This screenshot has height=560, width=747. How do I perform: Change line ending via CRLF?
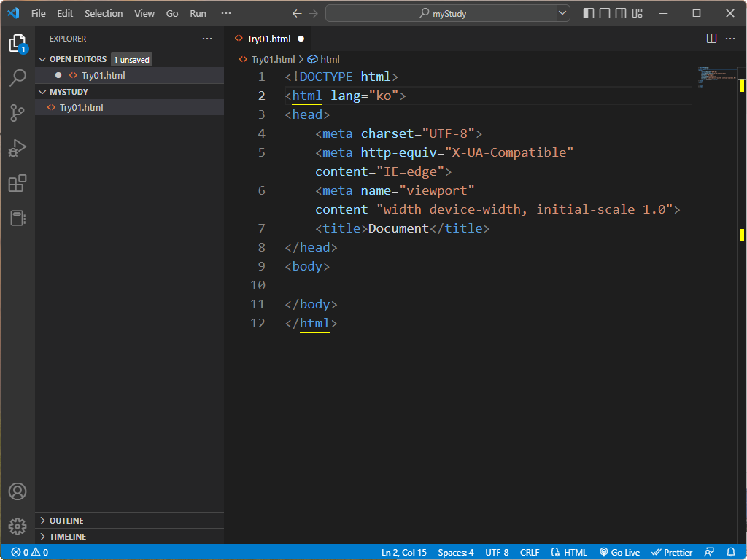click(530, 553)
